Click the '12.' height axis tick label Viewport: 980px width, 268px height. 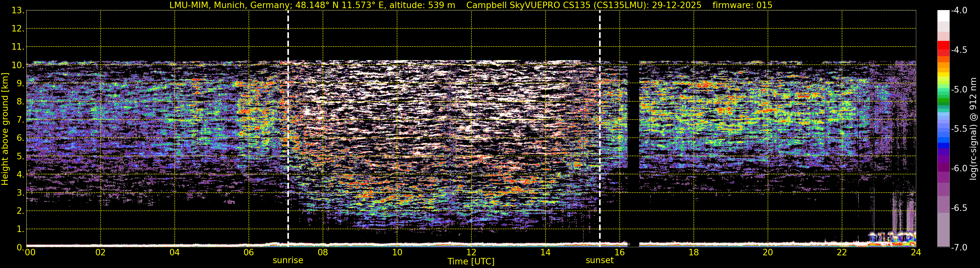click(18, 29)
